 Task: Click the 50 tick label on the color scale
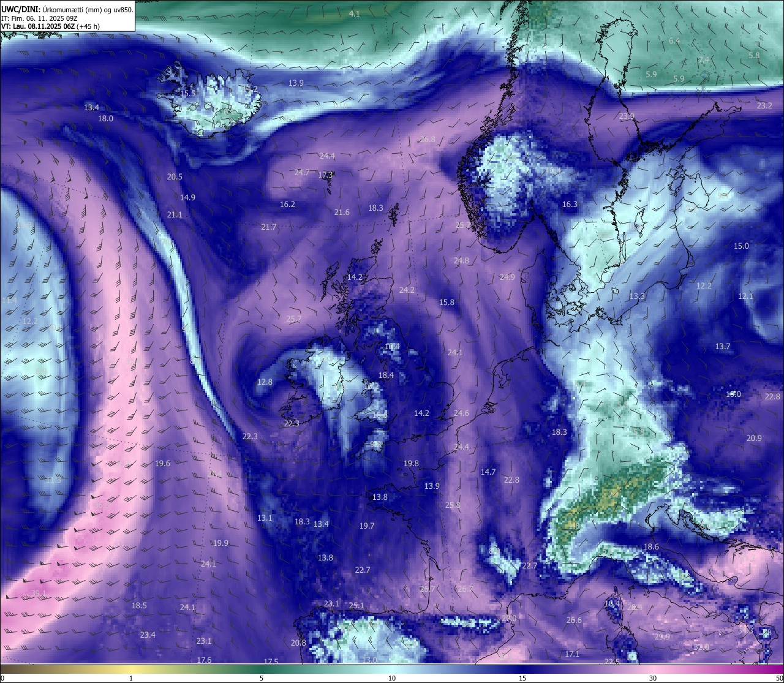pos(779,678)
